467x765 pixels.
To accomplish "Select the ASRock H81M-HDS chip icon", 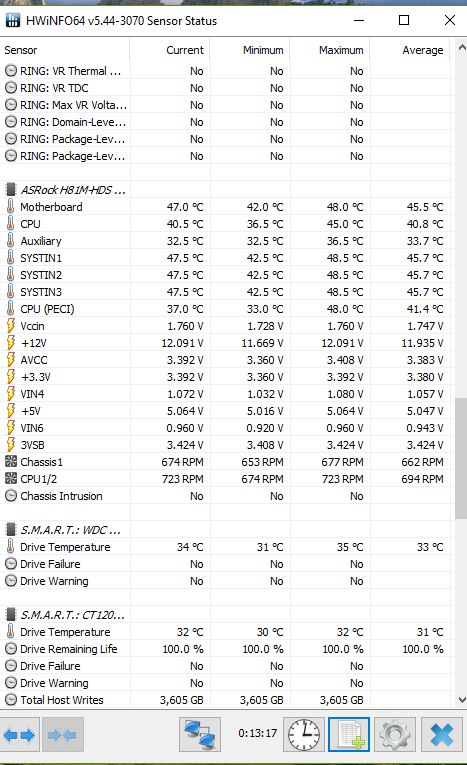I will click(10, 190).
